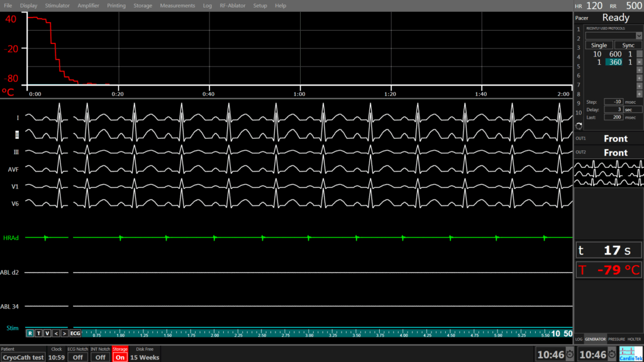
Task: Toggle the ECG Notch filter Off button
Action: (77, 357)
